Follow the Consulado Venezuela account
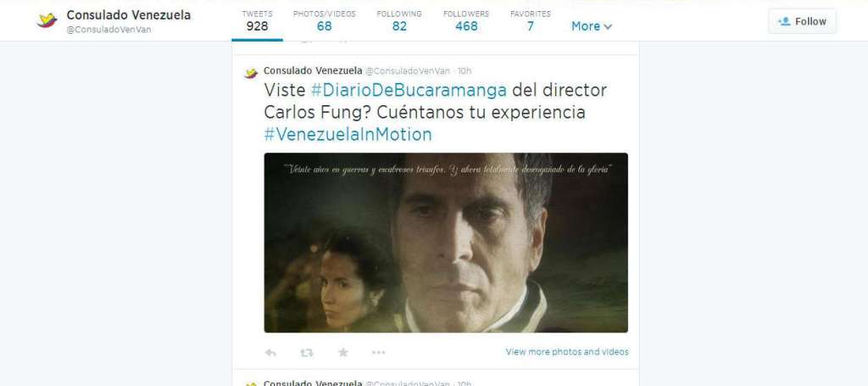Viewport: 868px width, 386px height. click(x=802, y=21)
